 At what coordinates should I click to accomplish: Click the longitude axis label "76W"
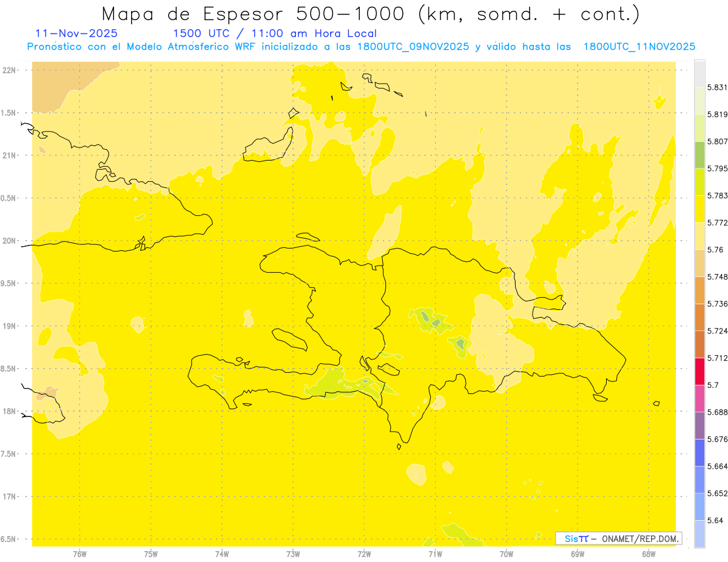79,554
